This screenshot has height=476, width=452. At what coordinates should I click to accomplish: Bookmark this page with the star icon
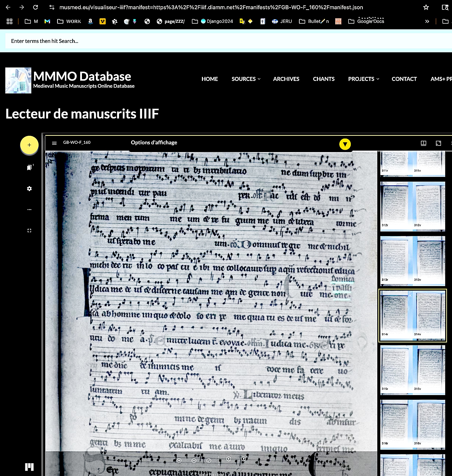click(426, 7)
